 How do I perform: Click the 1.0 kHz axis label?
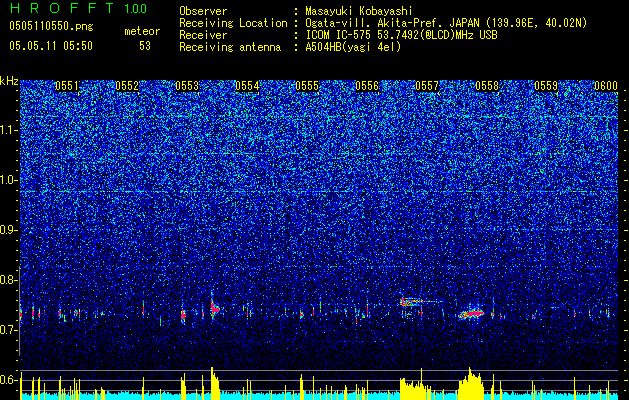point(8,180)
